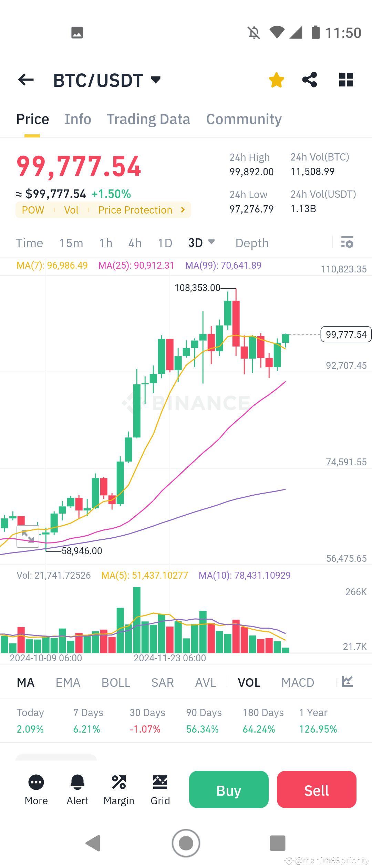Image resolution: width=372 pixels, height=868 pixels.
Task: Toggle the favorite star for BTC/USDT
Action: 276,80
